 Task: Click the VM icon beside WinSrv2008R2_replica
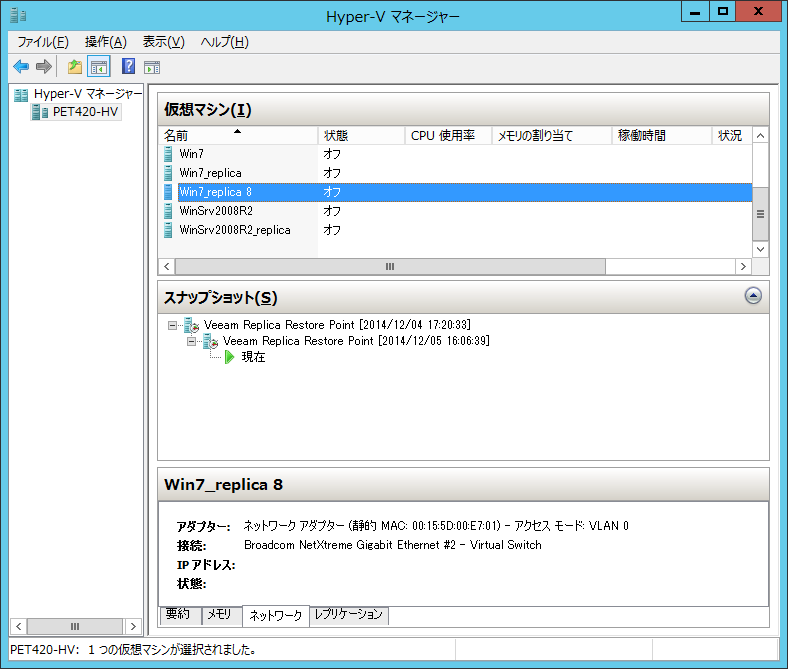[x=168, y=230]
